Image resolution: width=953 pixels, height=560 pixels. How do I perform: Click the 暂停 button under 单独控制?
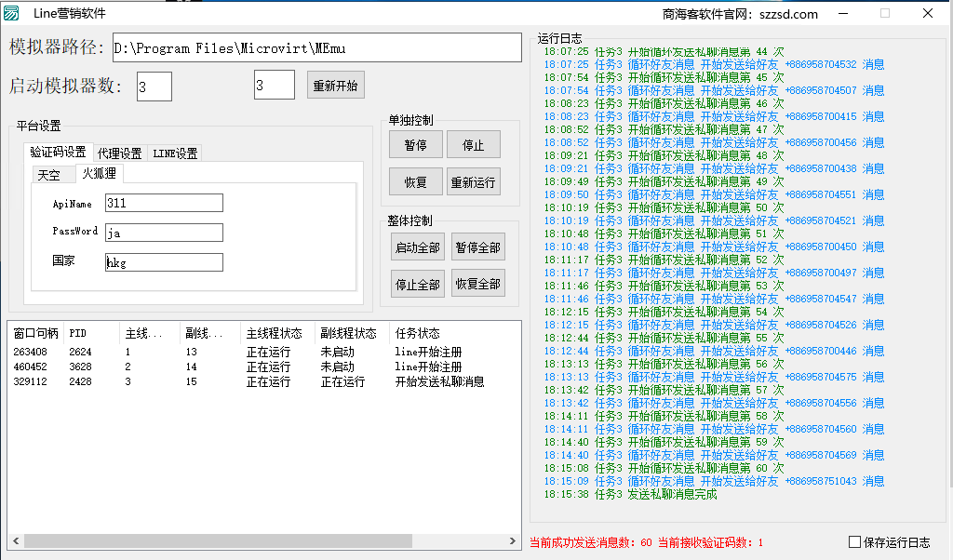415,145
